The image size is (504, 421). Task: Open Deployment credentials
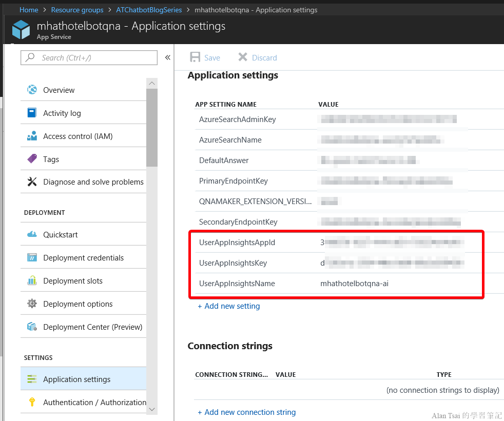83,257
